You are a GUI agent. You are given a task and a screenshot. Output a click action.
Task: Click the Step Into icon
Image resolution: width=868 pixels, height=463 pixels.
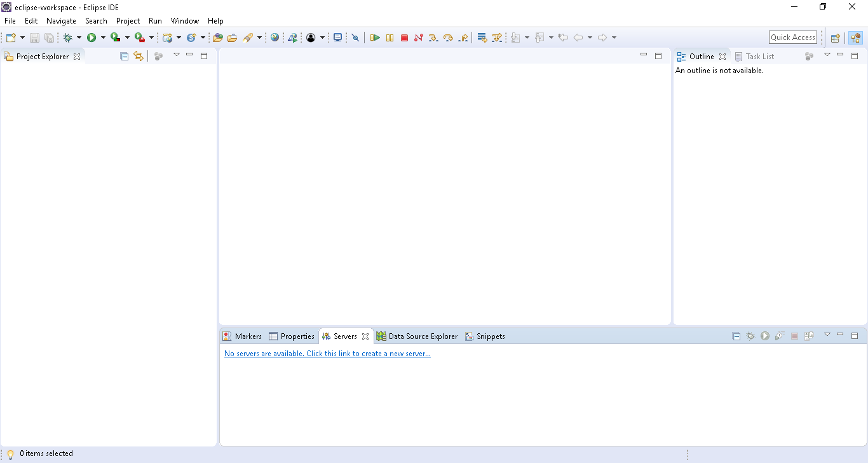coord(433,38)
